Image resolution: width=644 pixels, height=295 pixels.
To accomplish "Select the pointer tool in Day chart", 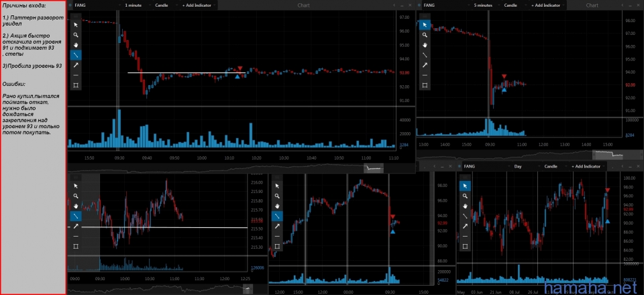I will point(465,186).
